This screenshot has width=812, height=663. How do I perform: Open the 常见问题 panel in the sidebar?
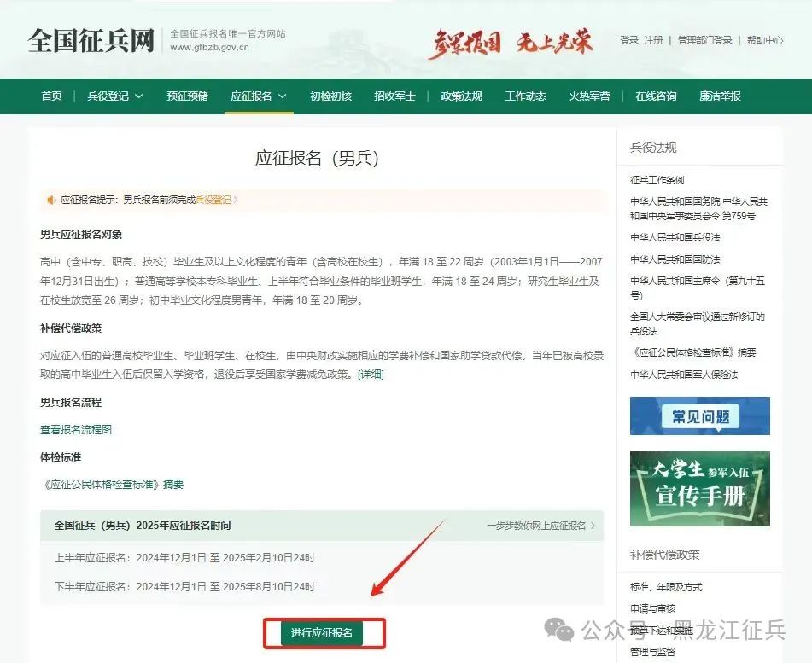tap(699, 416)
